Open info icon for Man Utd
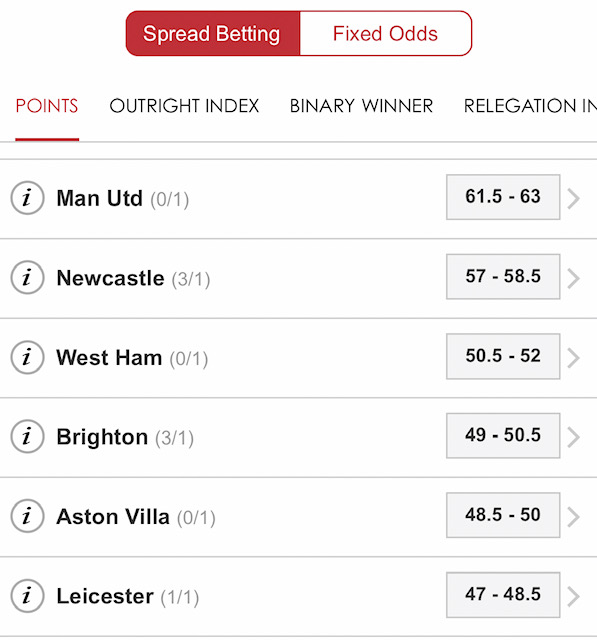This screenshot has width=597, height=640. (x=27, y=198)
